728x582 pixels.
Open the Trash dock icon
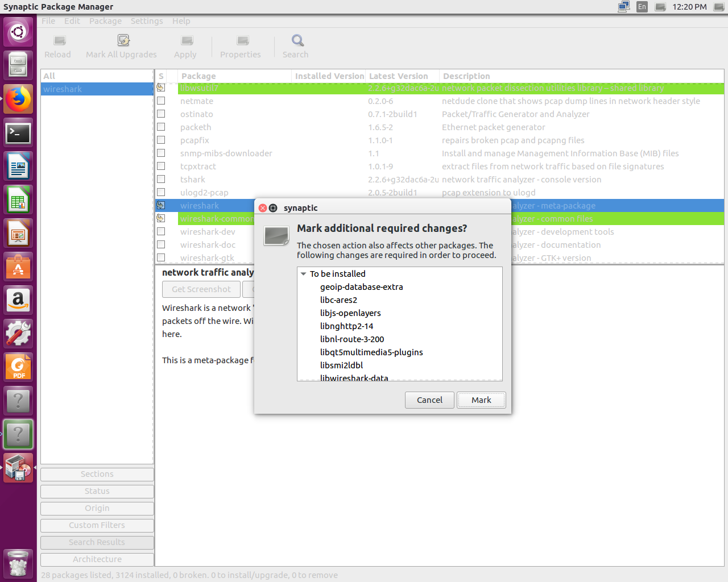coord(18,563)
